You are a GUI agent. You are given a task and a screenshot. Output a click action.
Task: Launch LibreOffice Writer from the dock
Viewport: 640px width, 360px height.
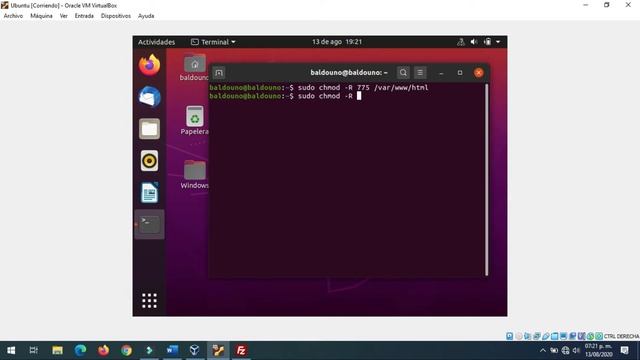pos(149,193)
